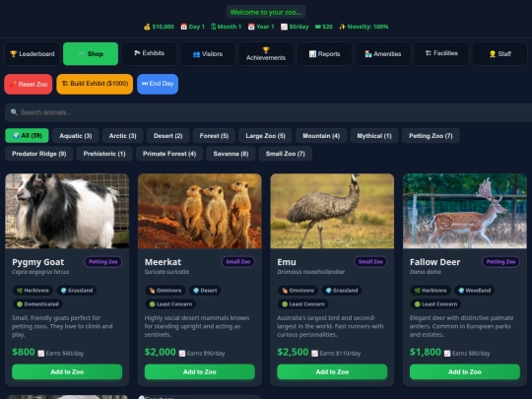Click the Pygmy Goat photo
Viewport: 532px width, 399px height.
(x=67, y=211)
